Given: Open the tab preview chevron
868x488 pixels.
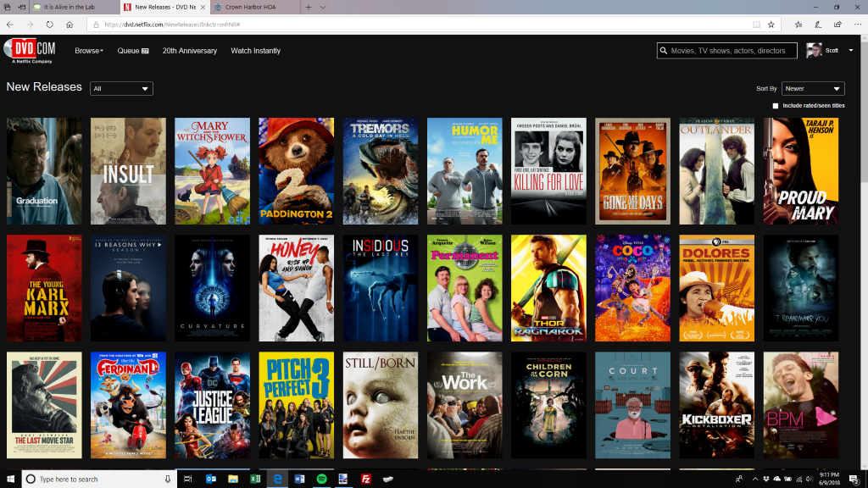Looking at the screenshot, I should click(x=323, y=7).
